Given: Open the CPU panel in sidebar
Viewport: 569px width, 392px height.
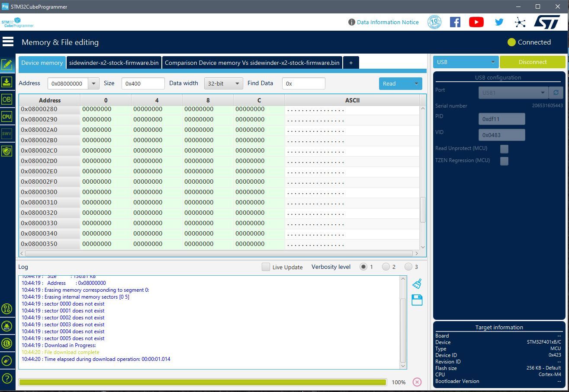Looking at the screenshot, I should [x=6, y=117].
